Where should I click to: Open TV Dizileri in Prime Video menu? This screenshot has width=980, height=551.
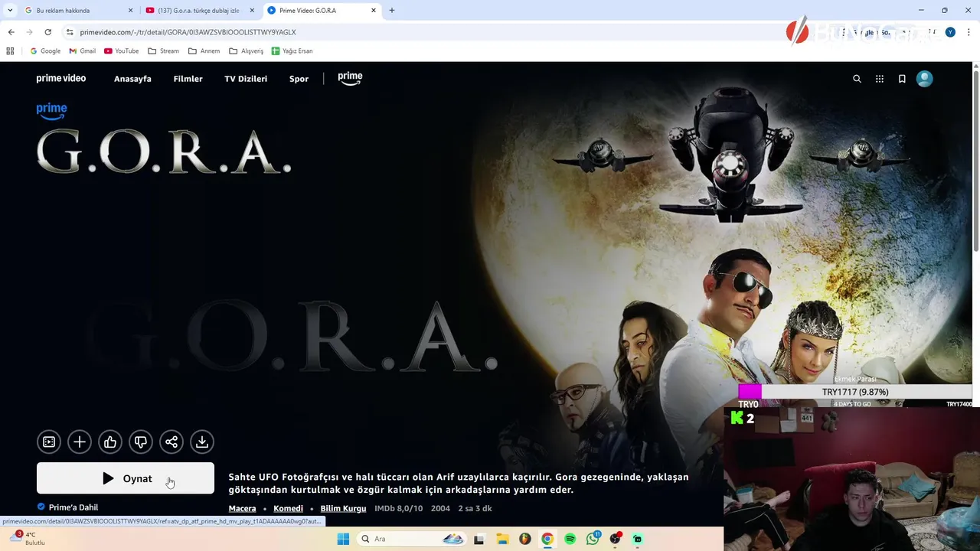tap(246, 79)
